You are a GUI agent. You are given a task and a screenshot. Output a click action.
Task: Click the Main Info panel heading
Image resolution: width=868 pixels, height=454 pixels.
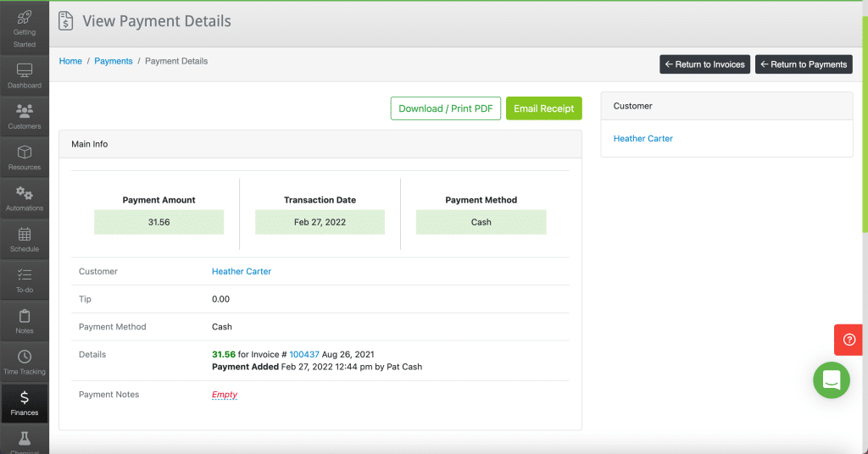[x=90, y=144]
